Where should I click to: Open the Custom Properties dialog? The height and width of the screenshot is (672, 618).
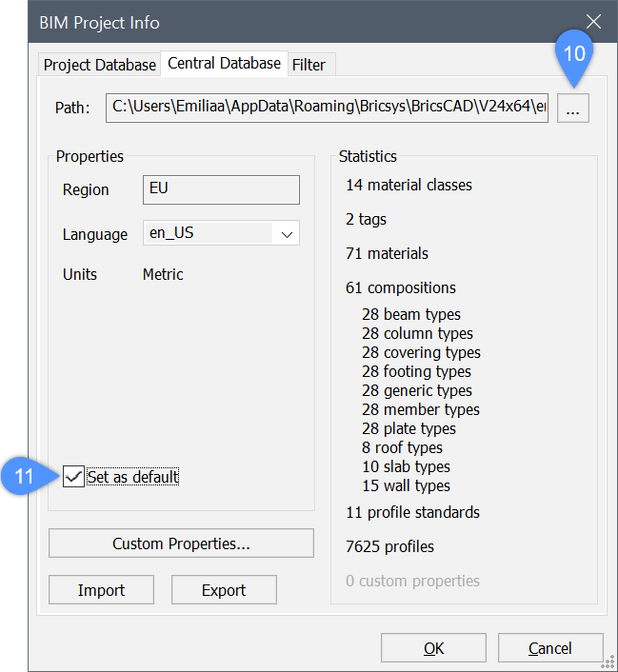click(181, 544)
